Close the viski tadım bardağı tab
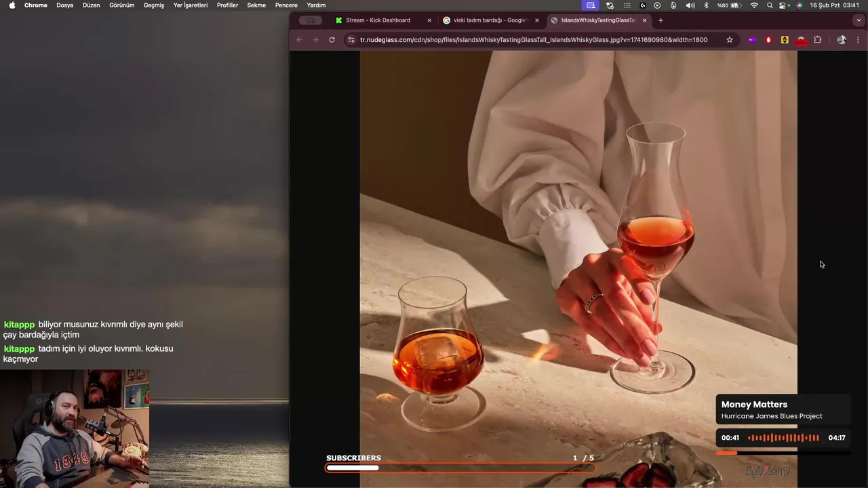Image resolution: width=868 pixels, height=488 pixels. point(537,20)
